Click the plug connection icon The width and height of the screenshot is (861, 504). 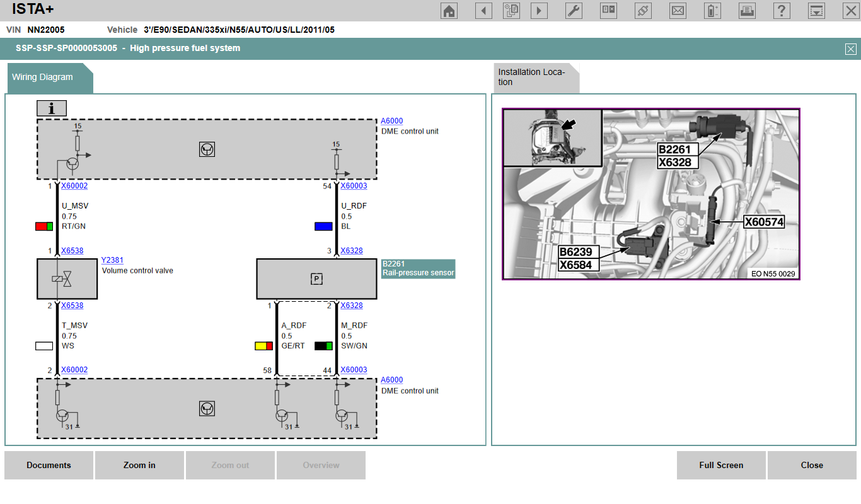tap(643, 11)
